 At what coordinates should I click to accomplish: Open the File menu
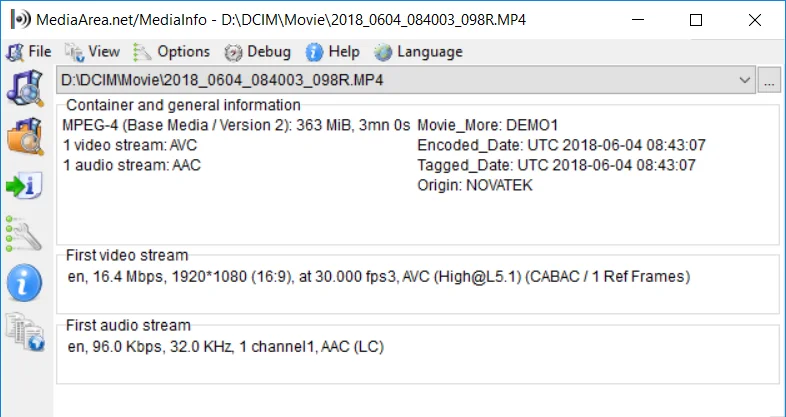click(x=29, y=52)
